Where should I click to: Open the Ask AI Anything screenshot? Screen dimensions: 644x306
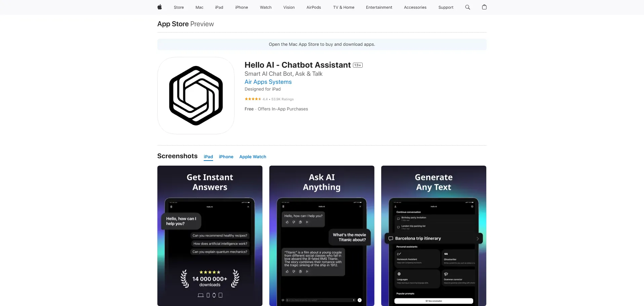click(x=322, y=236)
